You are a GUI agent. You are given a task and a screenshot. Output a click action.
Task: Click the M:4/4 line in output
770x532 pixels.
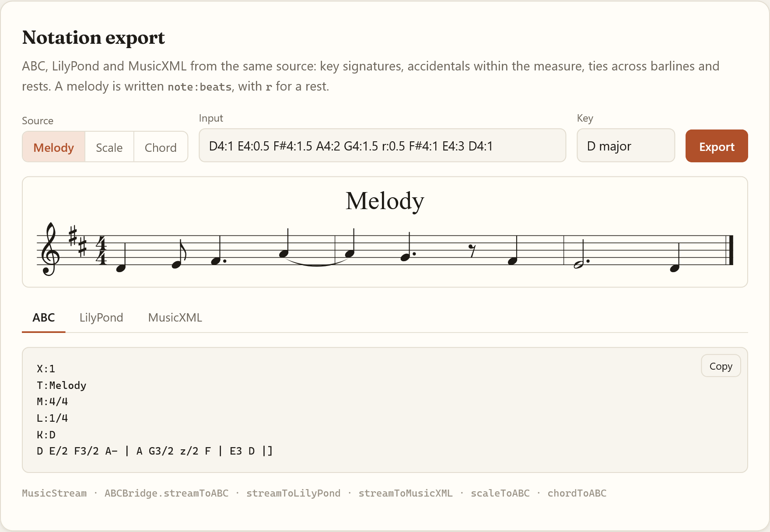[52, 402]
